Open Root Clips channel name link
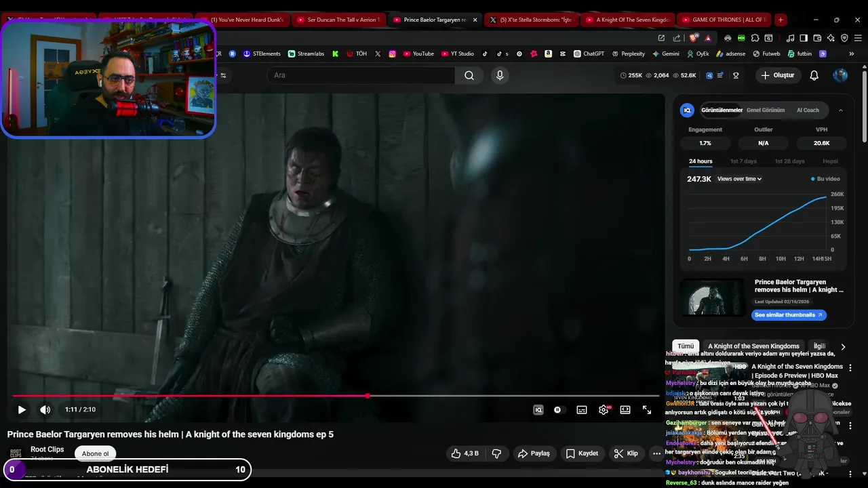 pos(47,449)
